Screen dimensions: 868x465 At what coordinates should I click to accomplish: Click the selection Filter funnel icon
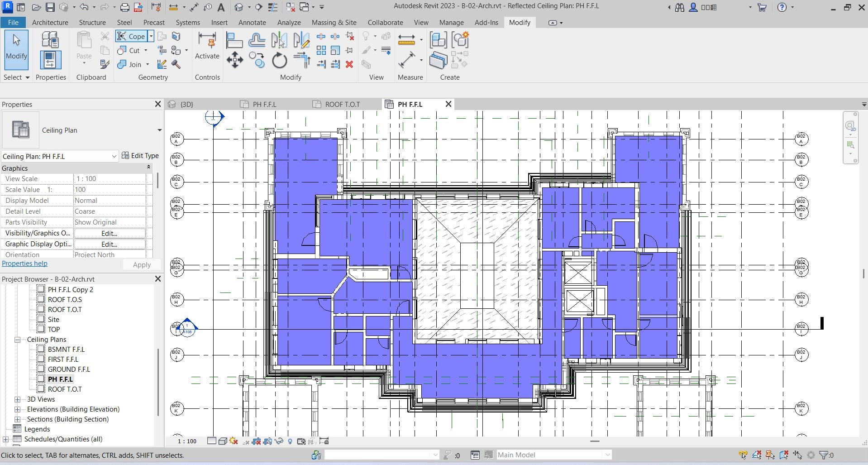click(x=824, y=455)
